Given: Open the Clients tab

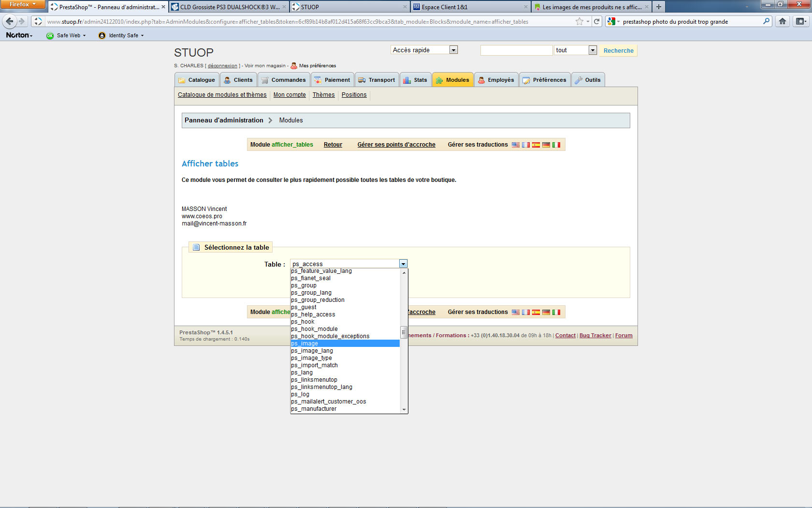Looking at the screenshot, I should 238,80.
